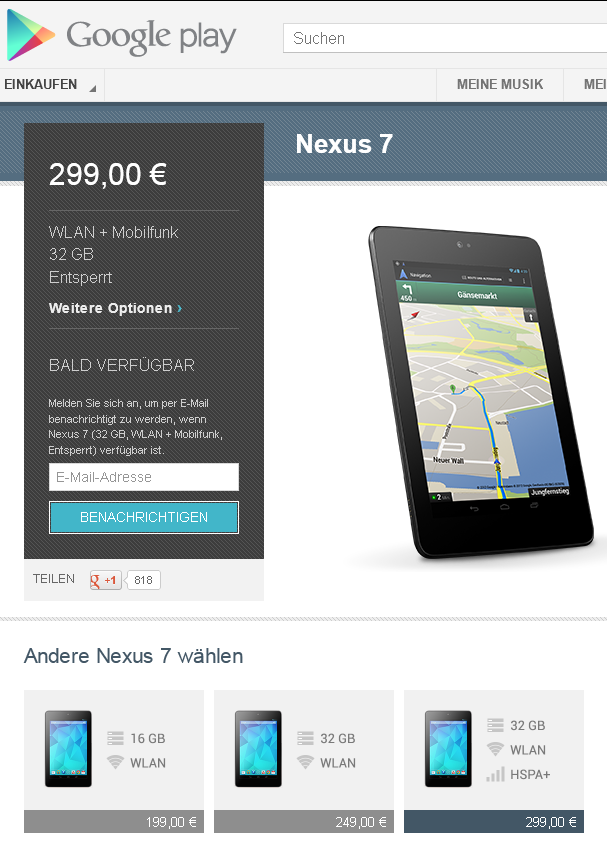
Task: Open the EINKAUFEN dropdown menu
Action: (x=50, y=85)
